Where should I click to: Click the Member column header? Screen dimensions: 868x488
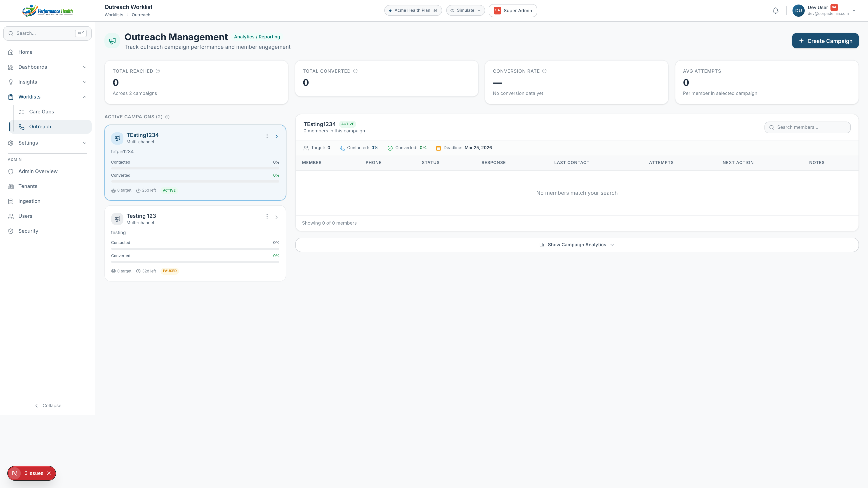(312, 163)
